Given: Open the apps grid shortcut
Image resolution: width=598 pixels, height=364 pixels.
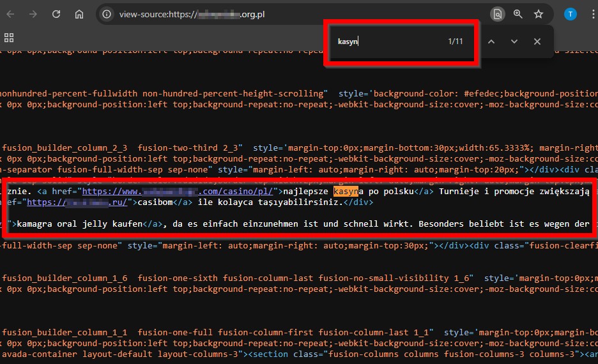Looking at the screenshot, I should [9, 38].
